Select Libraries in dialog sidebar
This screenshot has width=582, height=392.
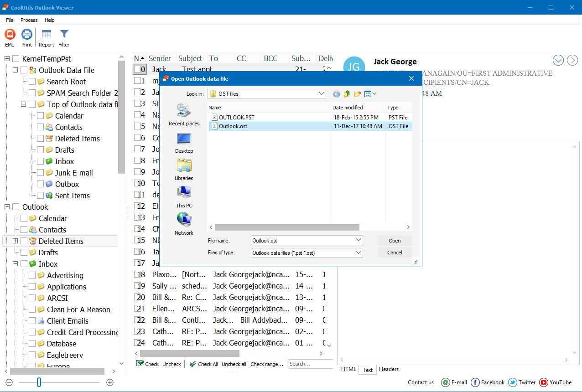pyautogui.click(x=184, y=170)
